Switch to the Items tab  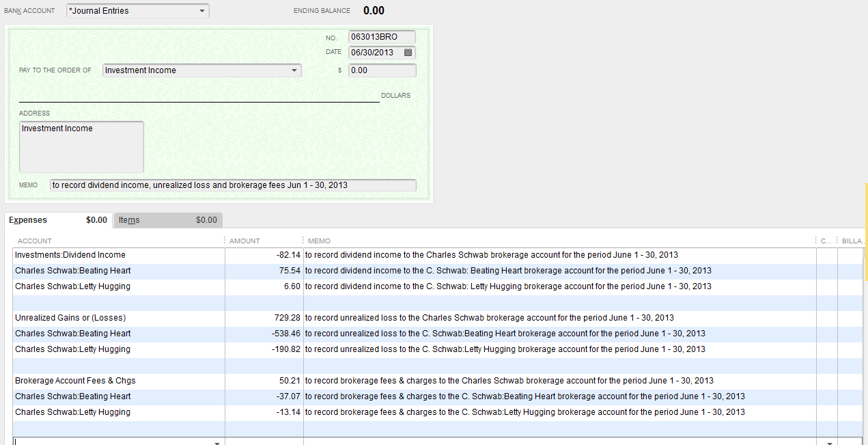167,220
